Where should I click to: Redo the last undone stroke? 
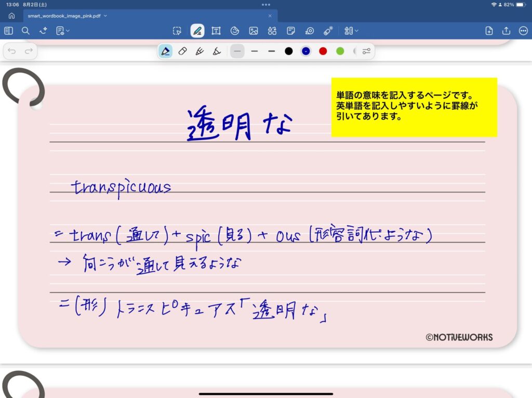[29, 51]
